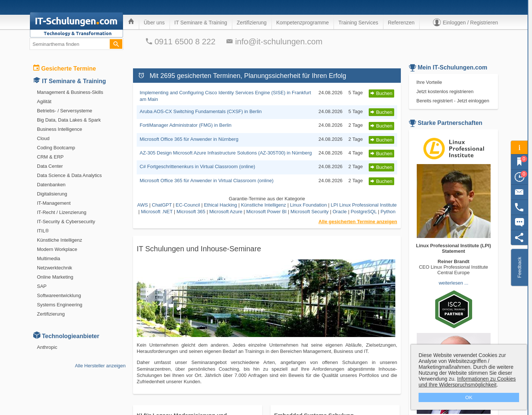Click the IT-Schulungen.com site logo
The width and height of the screenshot is (532, 415).
76,25
